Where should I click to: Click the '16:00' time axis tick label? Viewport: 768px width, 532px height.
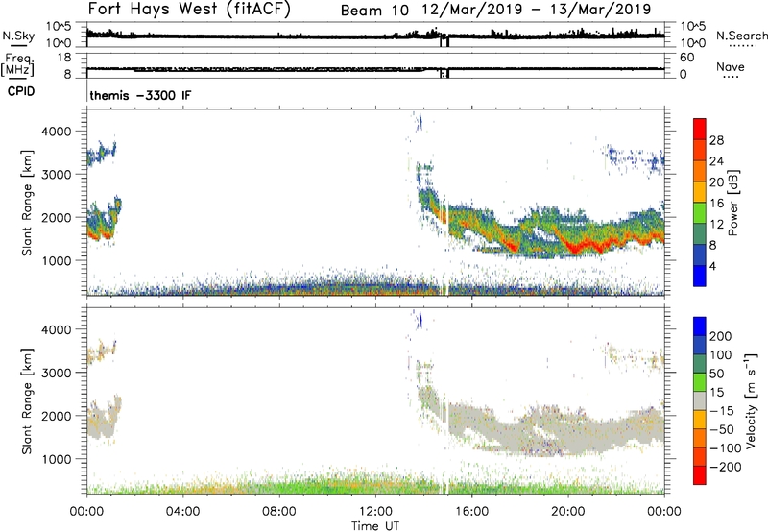[x=471, y=512]
